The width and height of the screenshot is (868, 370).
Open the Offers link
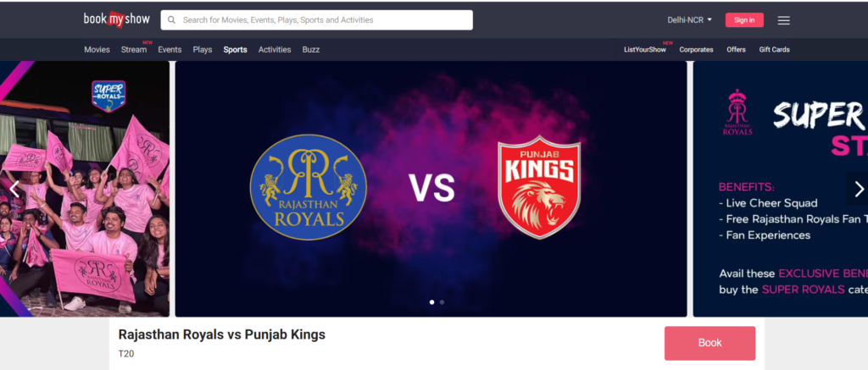737,50
